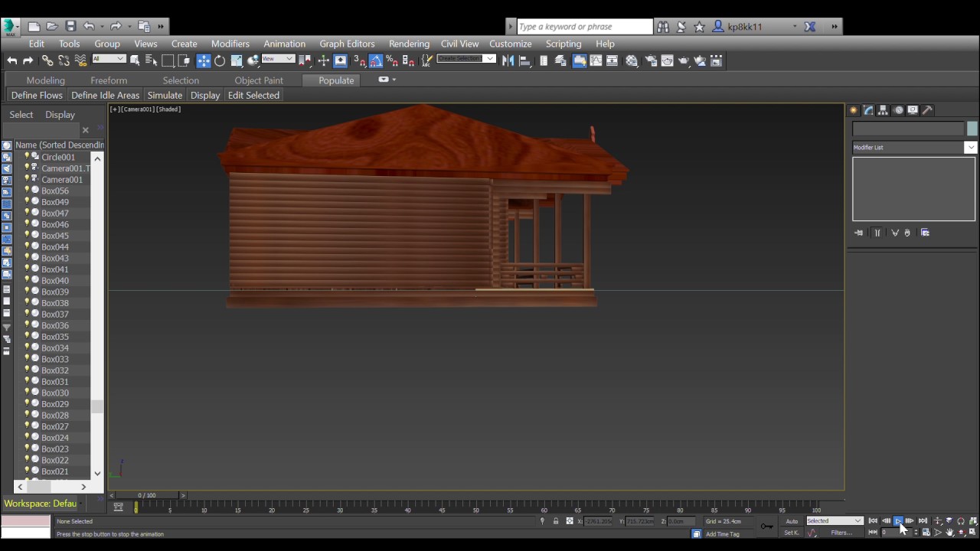Toggle Auto Key mode
The image size is (980, 551).
click(x=792, y=521)
